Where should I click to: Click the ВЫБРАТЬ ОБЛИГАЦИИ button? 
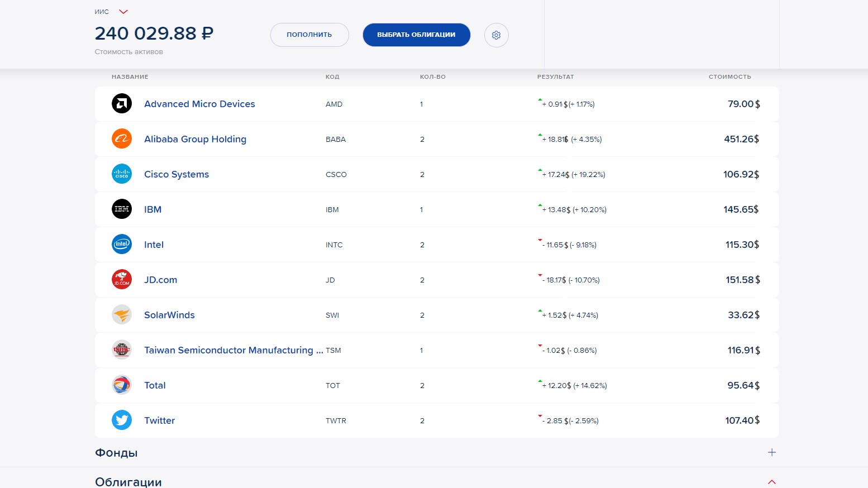416,35
